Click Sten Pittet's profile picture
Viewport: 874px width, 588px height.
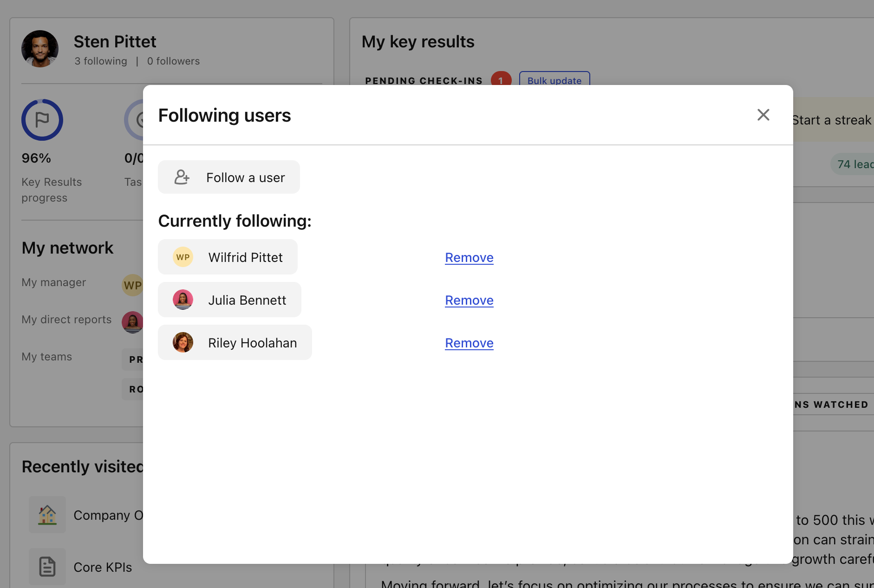tap(40, 49)
